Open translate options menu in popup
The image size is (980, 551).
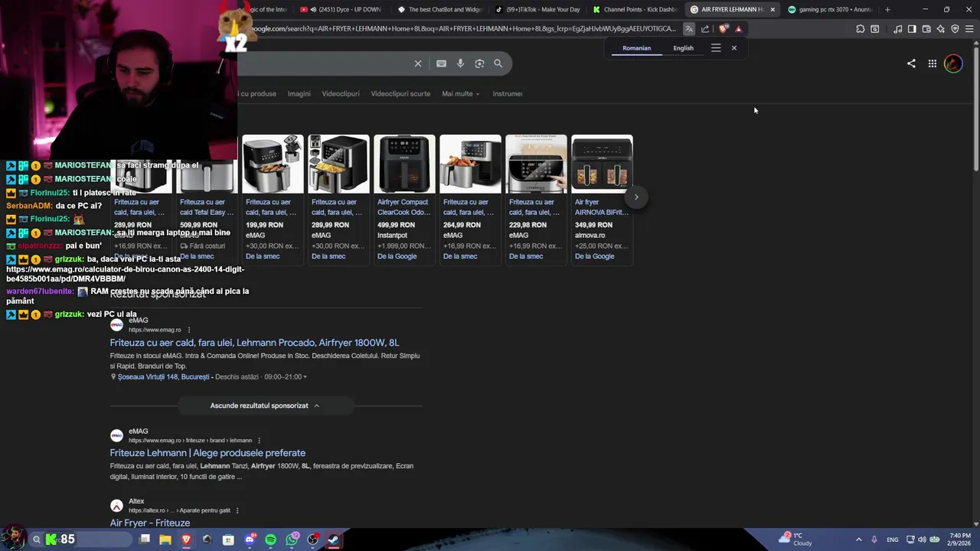point(716,47)
